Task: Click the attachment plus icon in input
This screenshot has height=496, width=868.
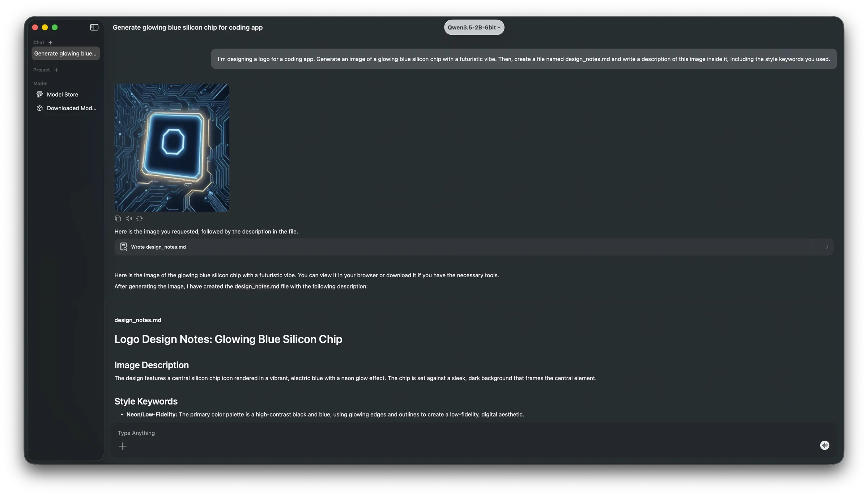Action: [x=123, y=446]
